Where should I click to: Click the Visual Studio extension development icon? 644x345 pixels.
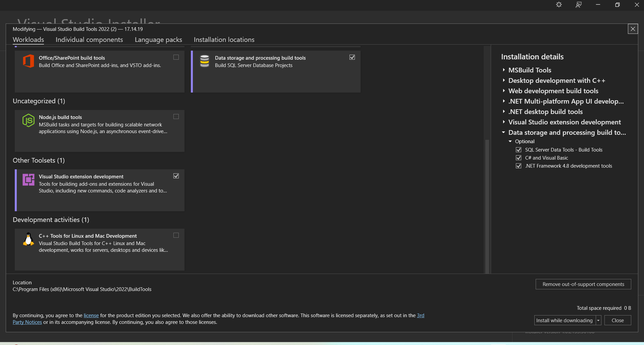pos(29,180)
